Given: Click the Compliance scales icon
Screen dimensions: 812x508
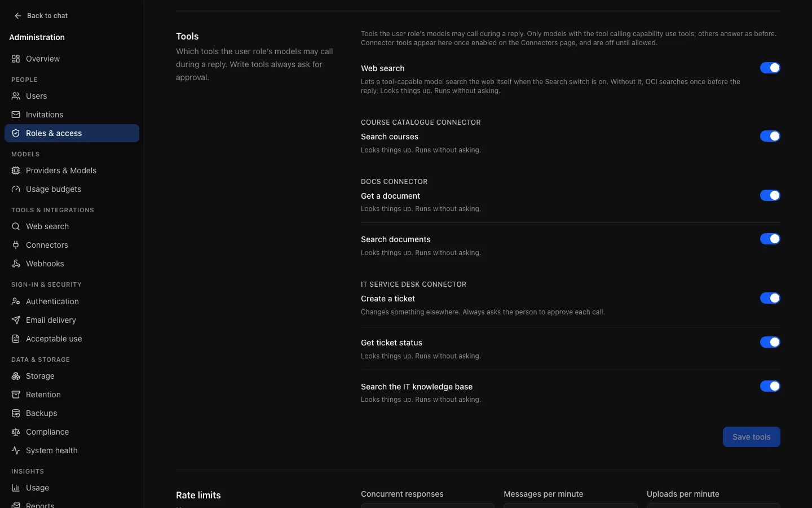Looking at the screenshot, I should point(16,432).
